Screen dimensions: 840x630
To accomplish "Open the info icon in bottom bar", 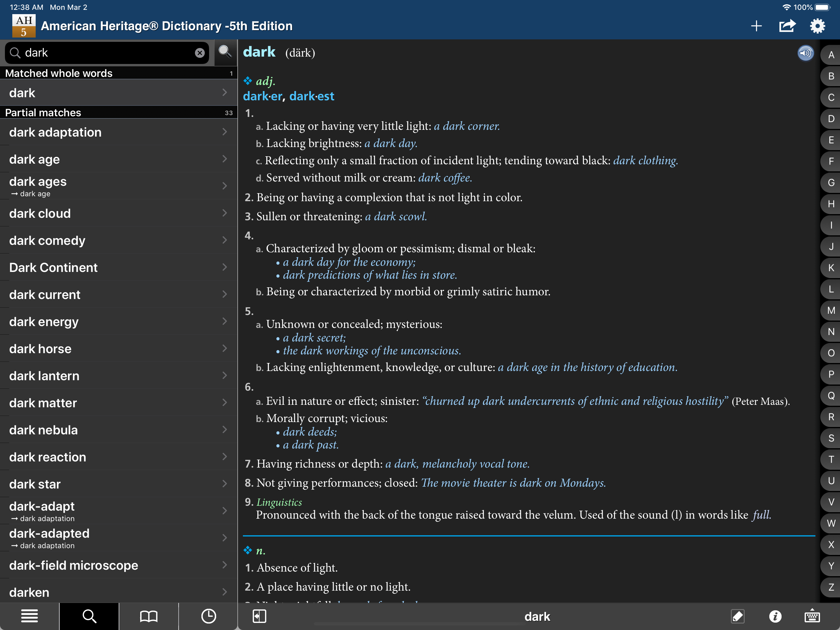I will [775, 616].
